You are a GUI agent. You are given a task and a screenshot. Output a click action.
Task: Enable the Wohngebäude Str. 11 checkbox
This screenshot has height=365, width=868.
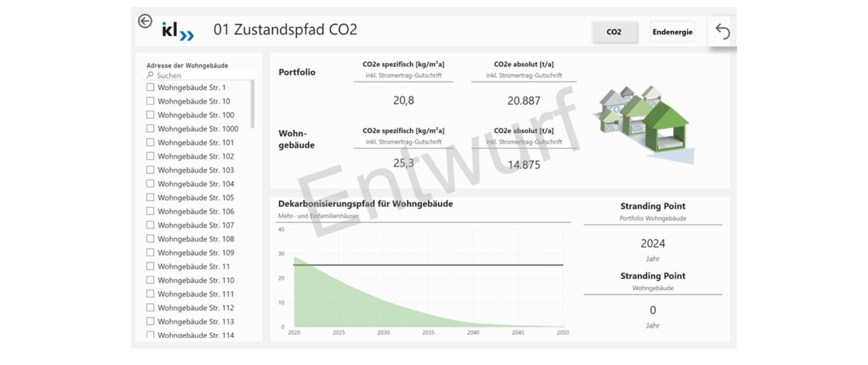[x=150, y=267]
